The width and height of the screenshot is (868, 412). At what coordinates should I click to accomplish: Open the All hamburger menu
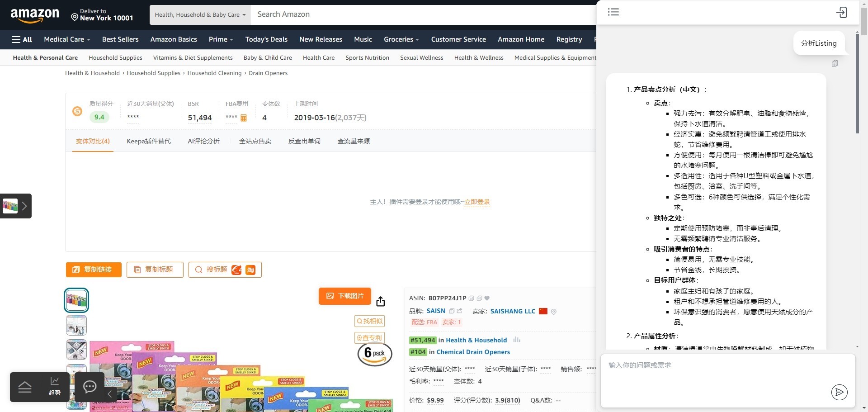click(22, 39)
